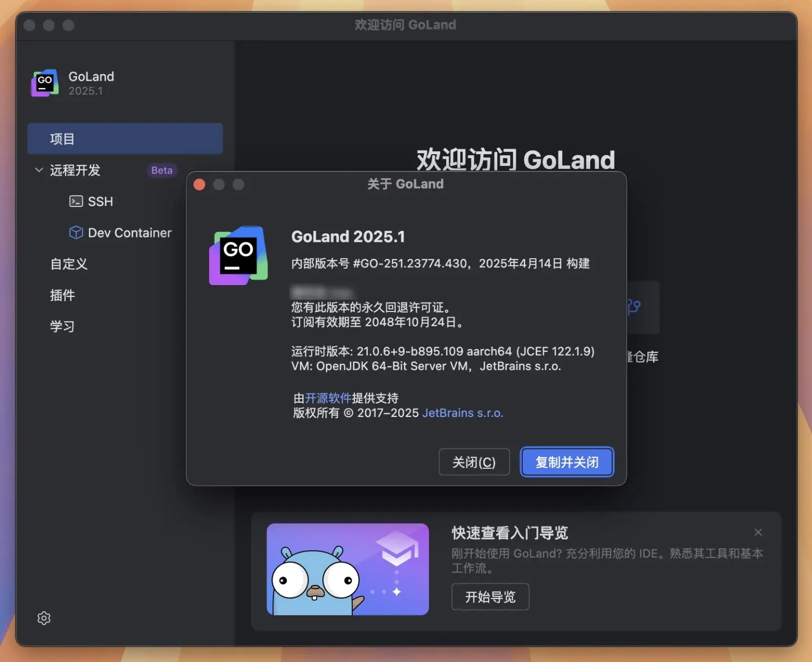The image size is (812, 662).
Task: Click the 复制并关闭 button
Action: [567, 462]
